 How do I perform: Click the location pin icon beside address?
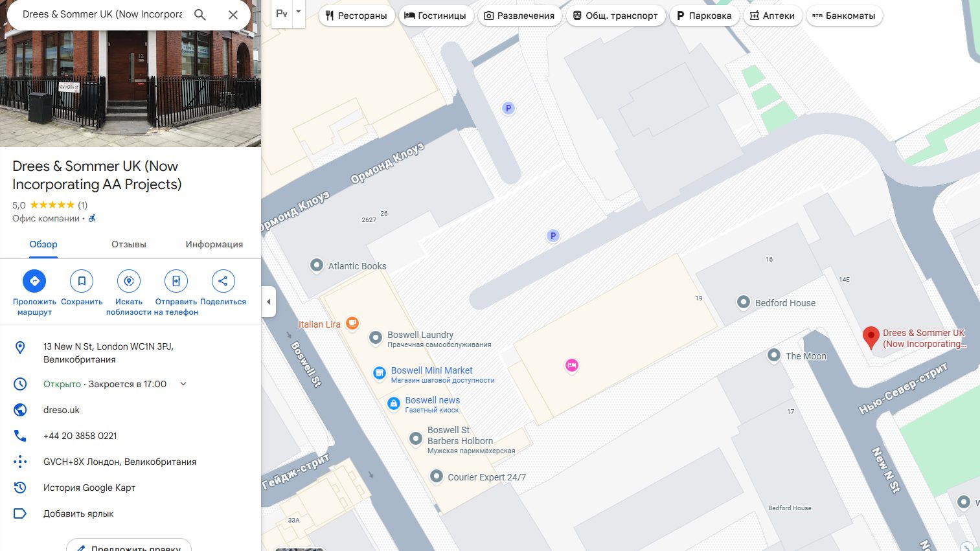click(x=20, y=348)
